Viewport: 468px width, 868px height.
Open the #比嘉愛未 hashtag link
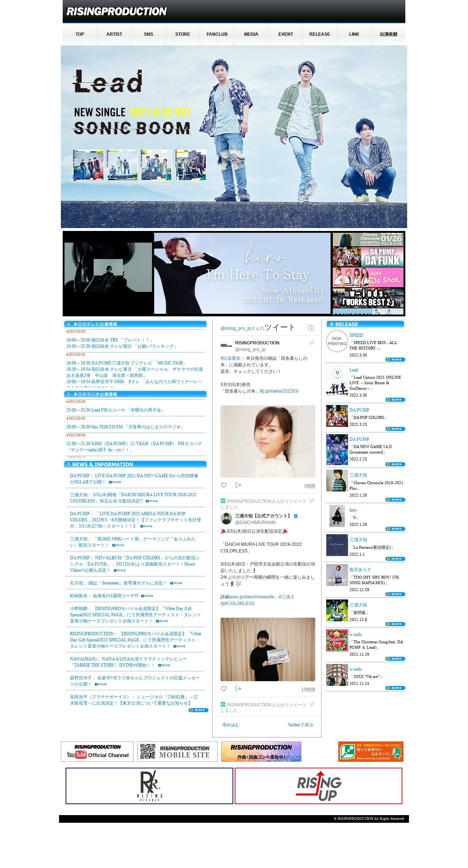click(x=230, y=358)
